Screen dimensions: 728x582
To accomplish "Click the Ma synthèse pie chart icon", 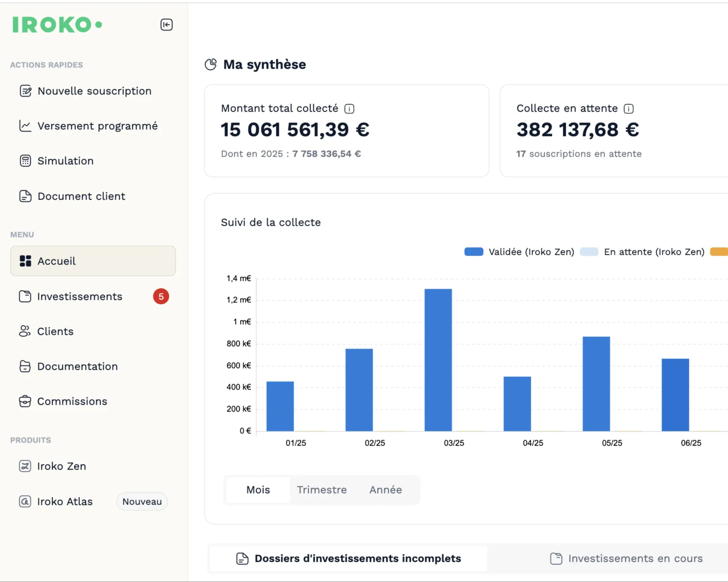I will (x=211, y=64).
